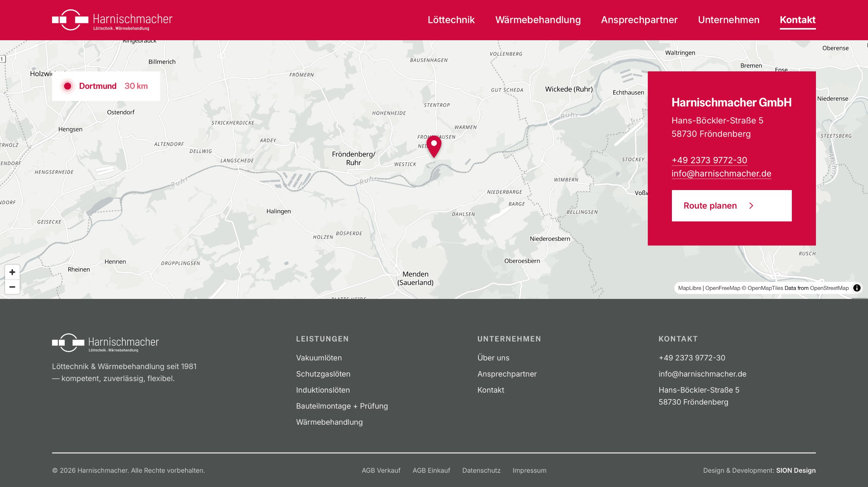Open Vakuumlöten footer link
The width and height of the screenshot is (868, 487).
pyautogui.click(x=319, y=358)
